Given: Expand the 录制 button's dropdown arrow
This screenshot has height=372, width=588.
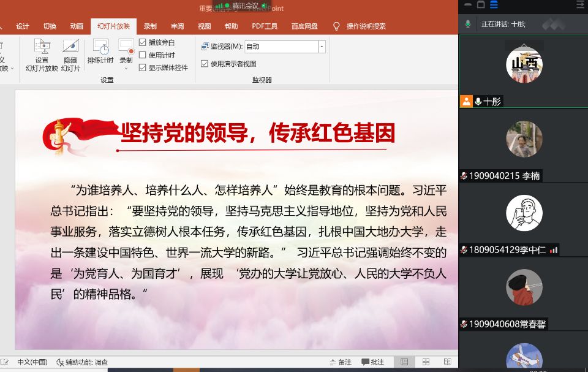Looking at the screenshot, I should [x=126, y=68].
